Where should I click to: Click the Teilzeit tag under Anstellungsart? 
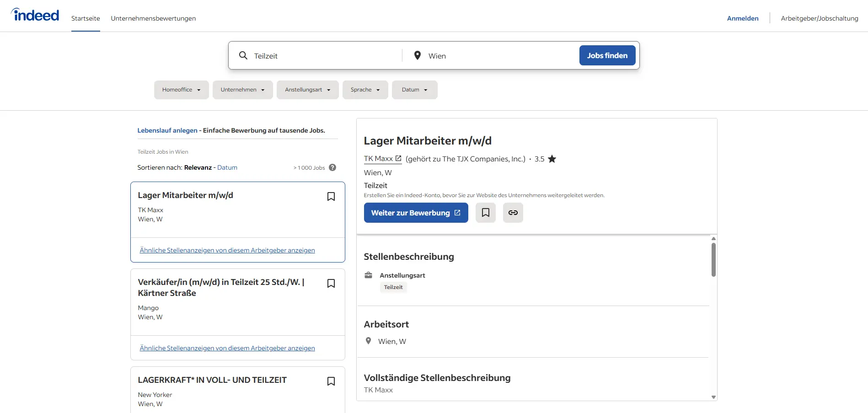click(x=393, y=287)
